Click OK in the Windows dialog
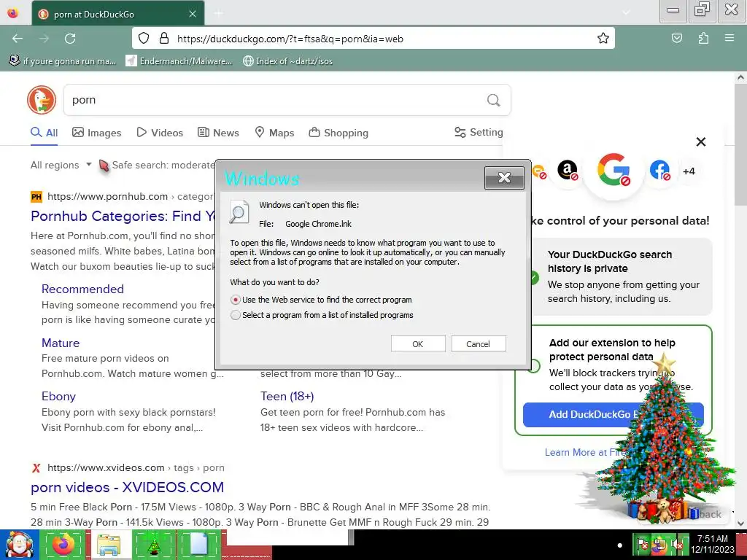This screenshot has width=747, height=560. [x=418, y=344]
